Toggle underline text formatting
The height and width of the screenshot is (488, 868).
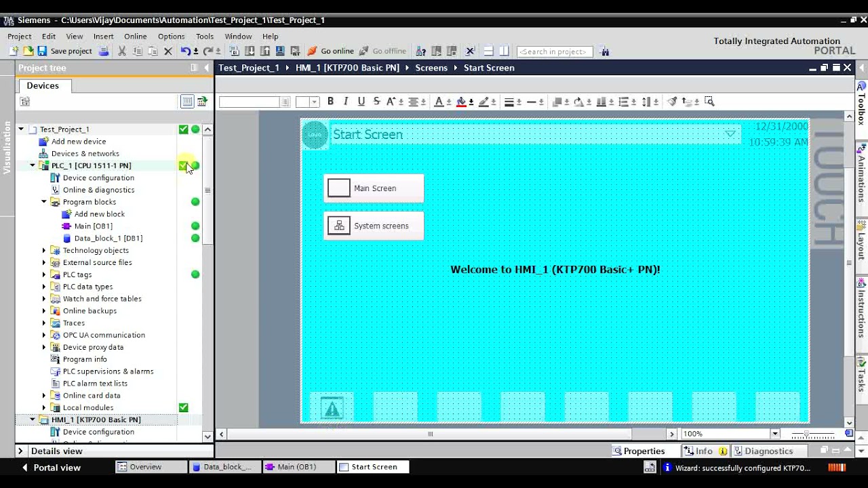click(361, 102)
